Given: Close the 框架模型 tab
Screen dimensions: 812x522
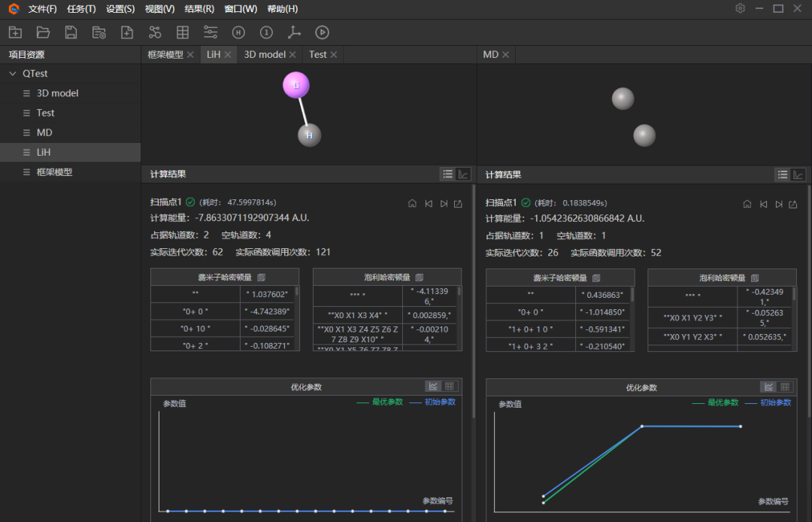Looking at the screenshot, I should coord(190,54).
